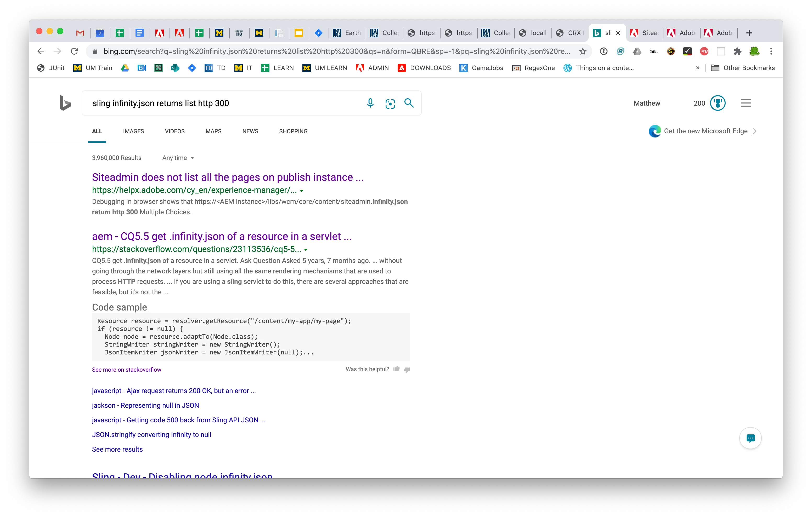The height and width of the screenshot is (517, 812).
Task: Switch to IMAGES search tab
Action: pyautogui.click(x=133, y=131)
